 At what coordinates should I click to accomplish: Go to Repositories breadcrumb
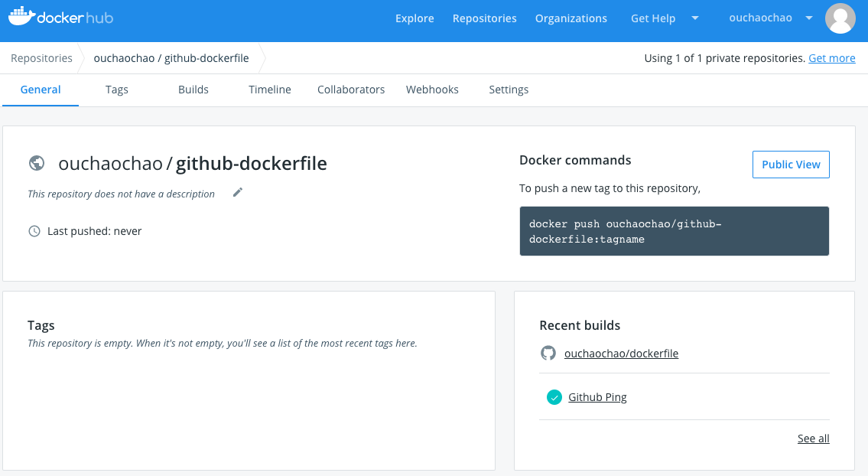pyautogui.click(x=41, y=58)
